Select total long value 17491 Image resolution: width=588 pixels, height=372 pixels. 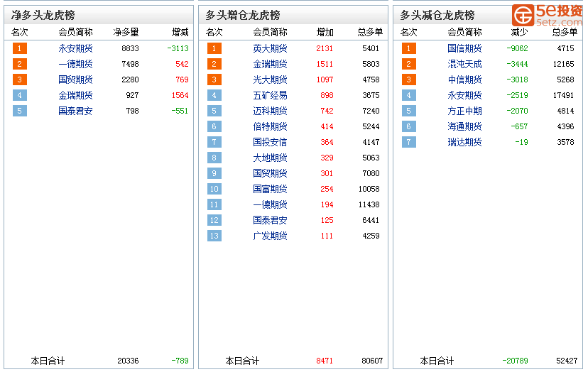click(563, 95)
